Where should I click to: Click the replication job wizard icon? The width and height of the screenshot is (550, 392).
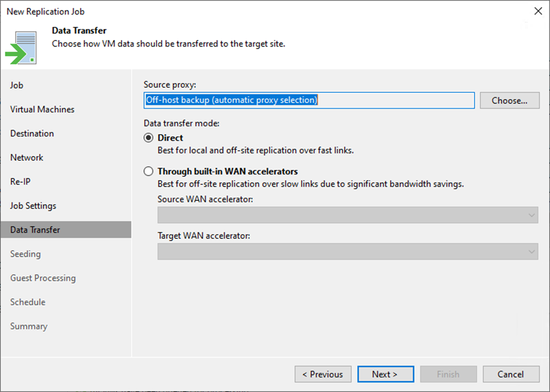click(21, 47)
